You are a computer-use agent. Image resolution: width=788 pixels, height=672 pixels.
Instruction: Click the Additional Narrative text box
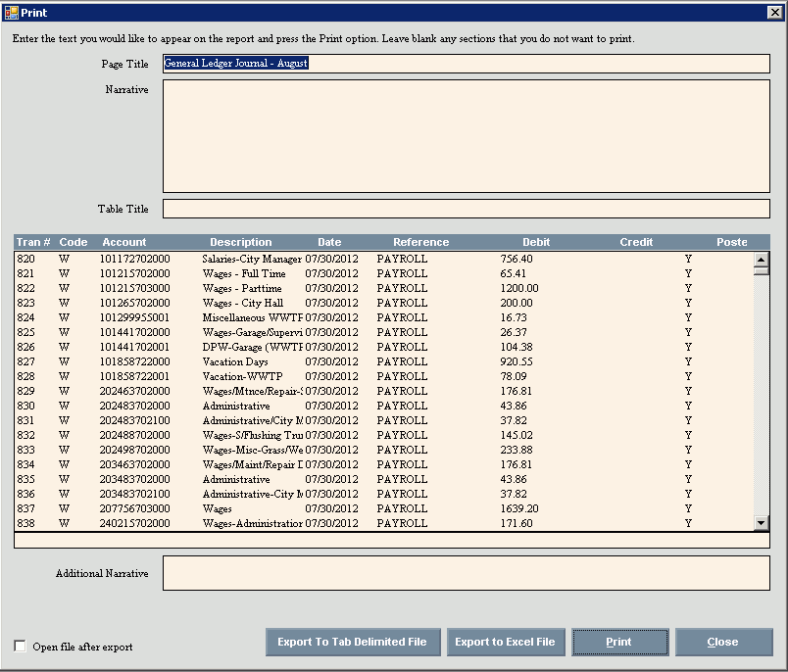pyautogui.click(x=466, y=573)
